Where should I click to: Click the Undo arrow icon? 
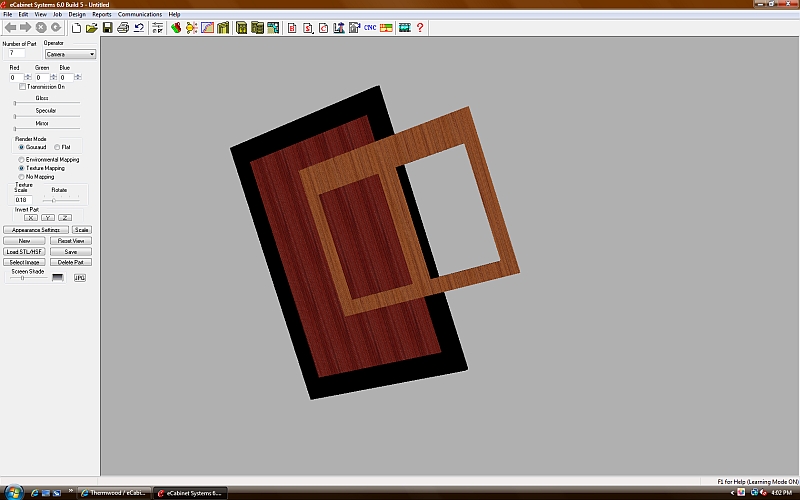click(x=138, y=28)
